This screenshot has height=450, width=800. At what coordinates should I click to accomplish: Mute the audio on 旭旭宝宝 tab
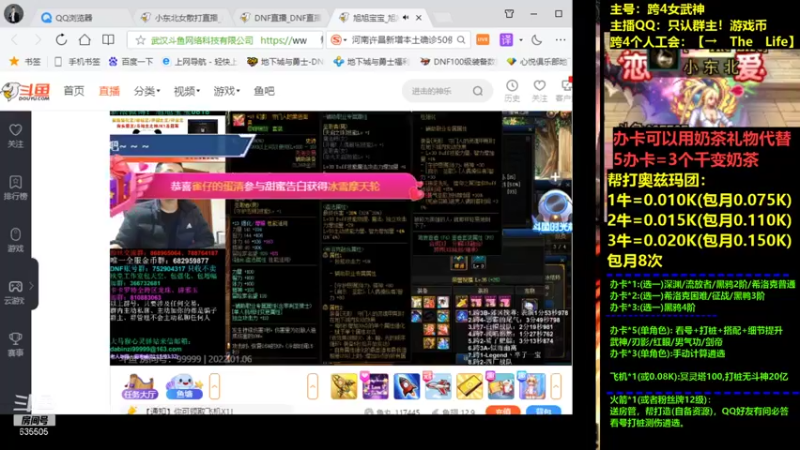point(406,17)
